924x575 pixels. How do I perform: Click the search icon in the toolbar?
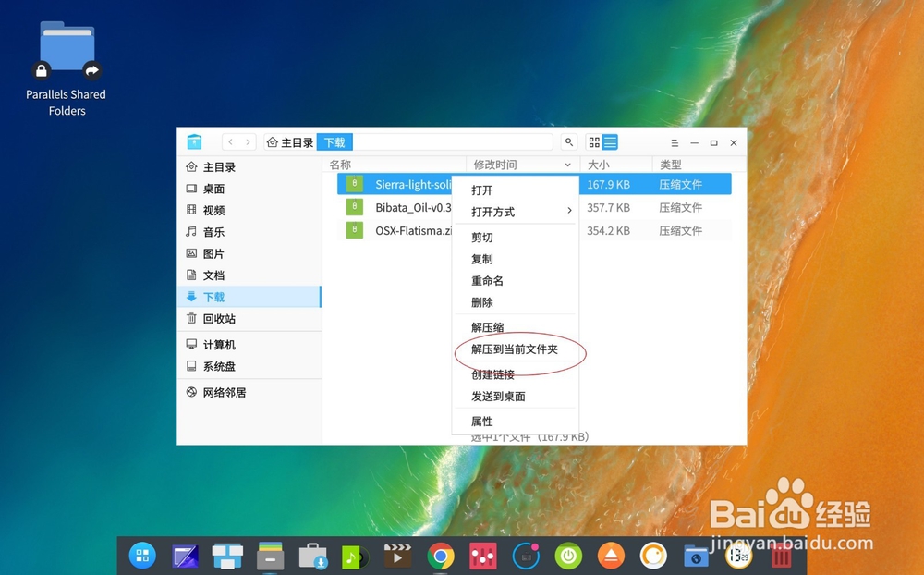(x=568, y=142)
